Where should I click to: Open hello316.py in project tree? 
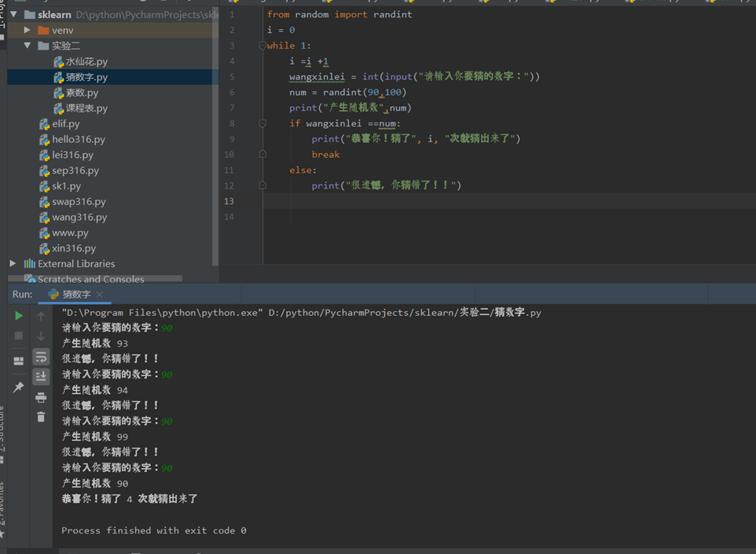tap(72, 139)
